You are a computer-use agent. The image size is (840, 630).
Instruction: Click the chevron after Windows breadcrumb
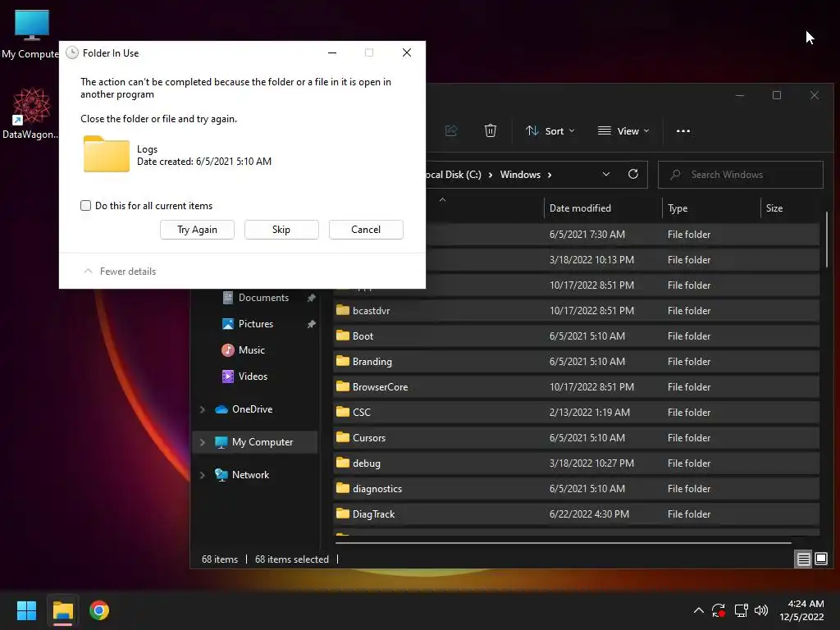coord(550,175)
